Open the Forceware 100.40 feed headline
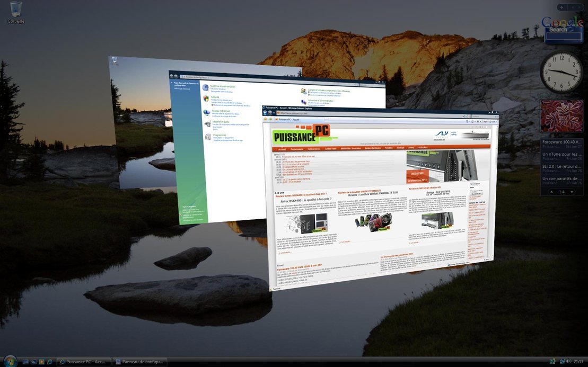The height and width of the screenshot is (367, 588). 561,142
